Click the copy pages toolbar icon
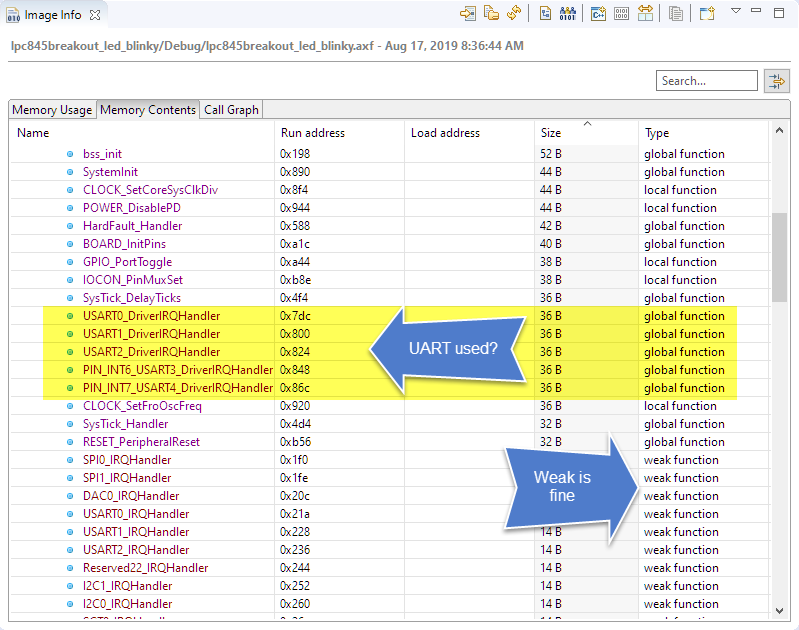 [677, 13]
